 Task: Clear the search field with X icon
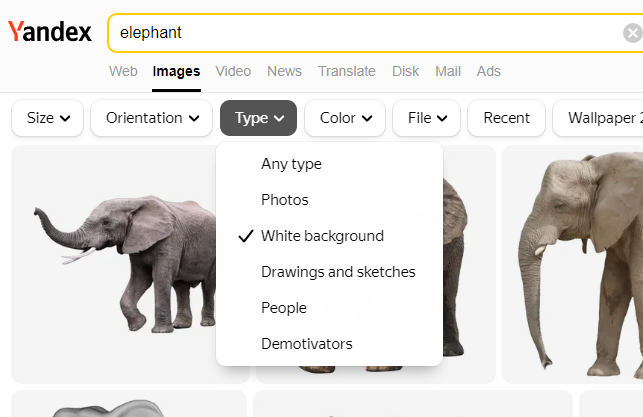pos(632,33)
